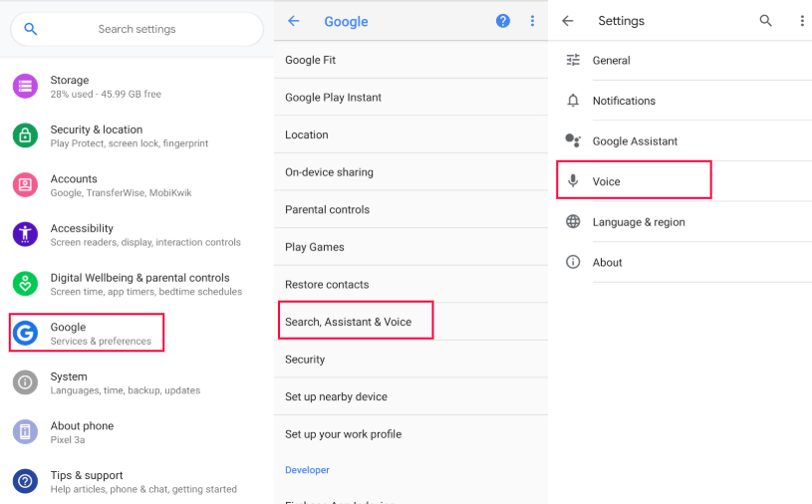This screenshot has width=812, height=504.
Task: Click the microphone Voice icon
Action: [x=573, y=181]
